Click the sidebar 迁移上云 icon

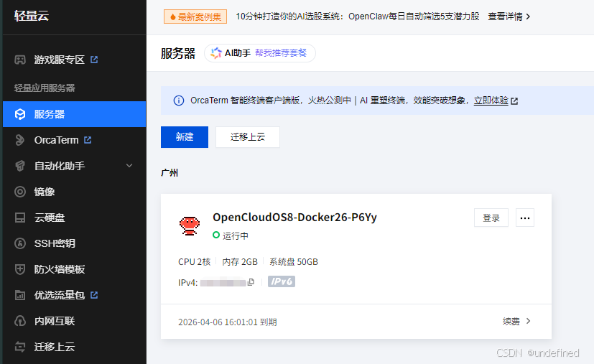pyautogui.click(x=20, y=347)
